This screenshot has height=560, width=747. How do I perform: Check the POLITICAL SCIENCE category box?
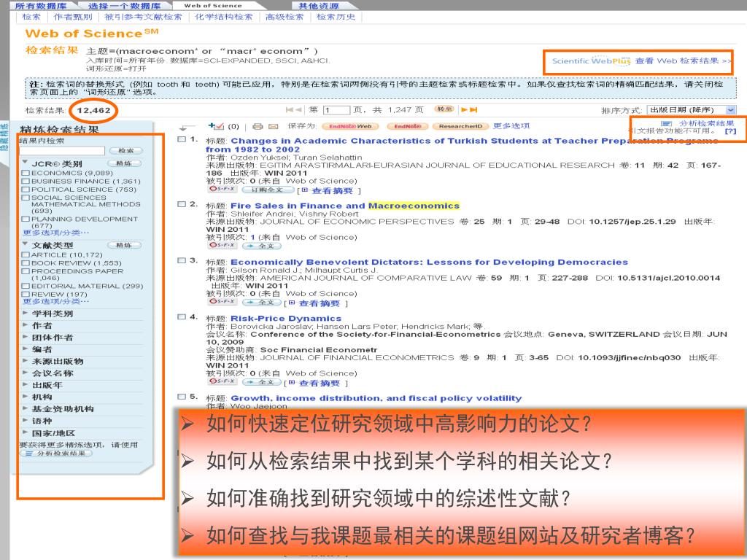(26, 189)
